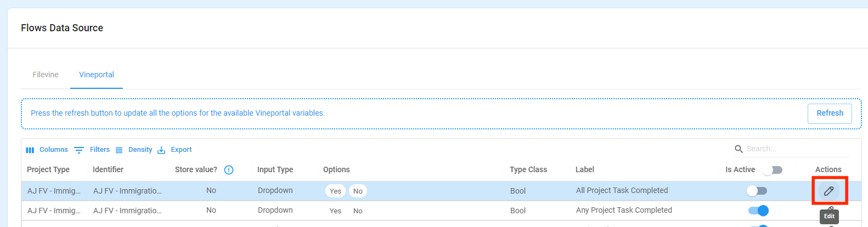
Task: Click the search magnifier icon
Action: coord(739,149)
